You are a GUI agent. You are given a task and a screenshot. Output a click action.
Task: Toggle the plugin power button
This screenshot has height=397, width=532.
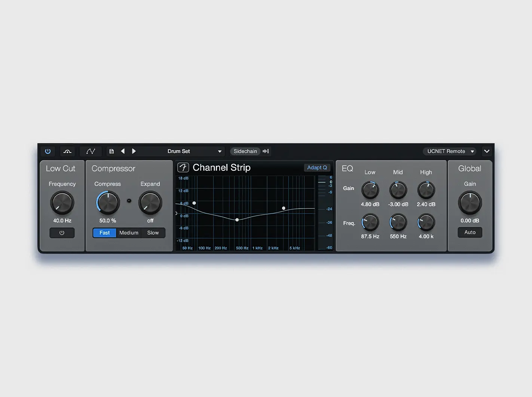48,151
